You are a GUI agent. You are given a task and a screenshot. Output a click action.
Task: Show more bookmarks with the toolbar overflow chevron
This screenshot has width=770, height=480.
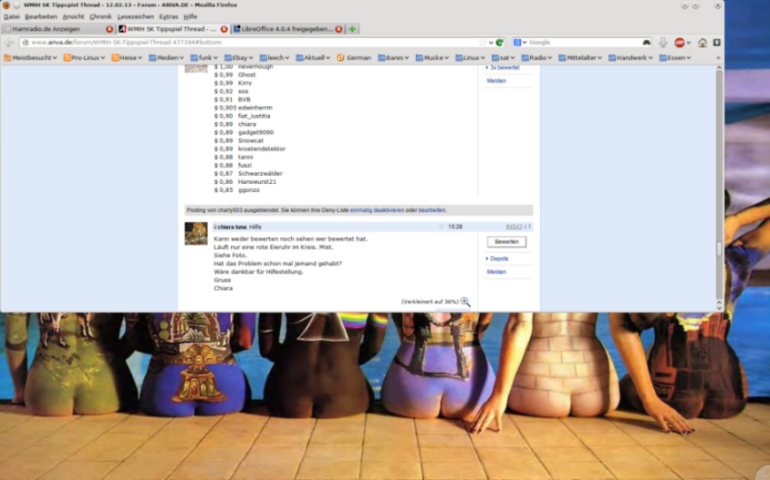pyautogui.click(x=717, y=58)
